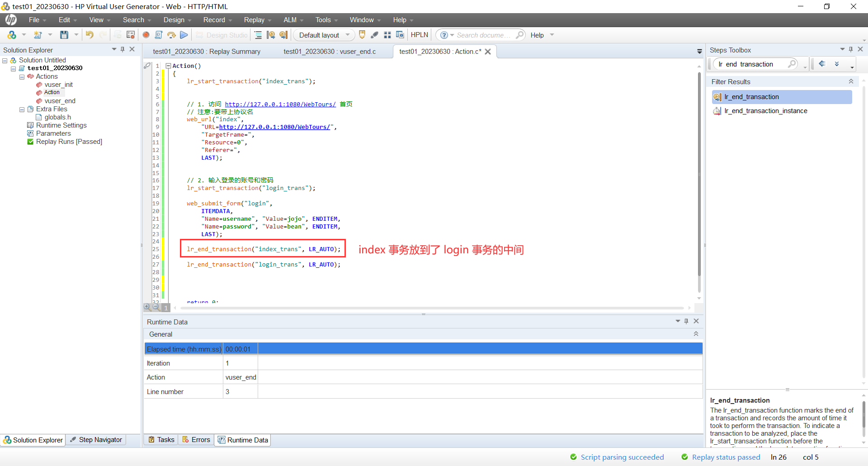Zoom in the editor with the plus magnifier
This screenshot has height=466, width=868.
tap(147, 307)
